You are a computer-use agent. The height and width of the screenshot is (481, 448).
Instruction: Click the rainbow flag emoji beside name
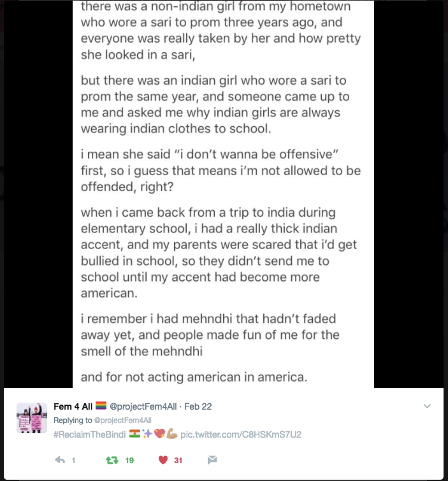[x=101, y=406]
